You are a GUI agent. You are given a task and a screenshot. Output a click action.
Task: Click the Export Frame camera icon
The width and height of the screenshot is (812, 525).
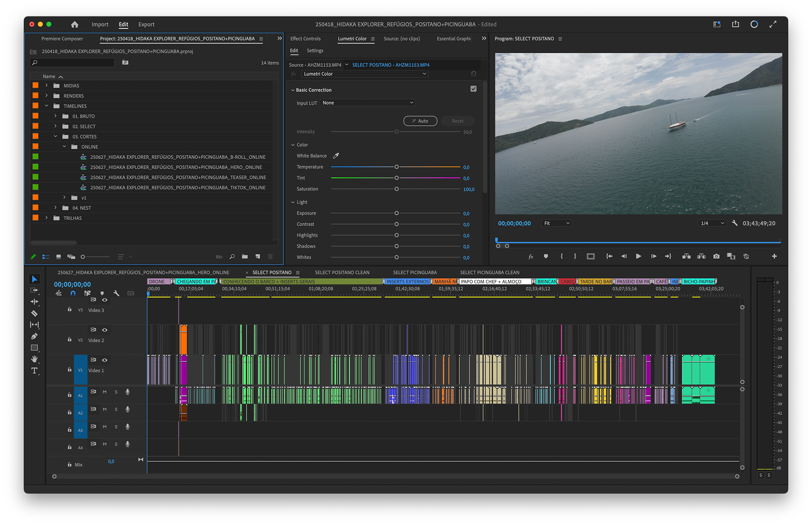(716, 257)
